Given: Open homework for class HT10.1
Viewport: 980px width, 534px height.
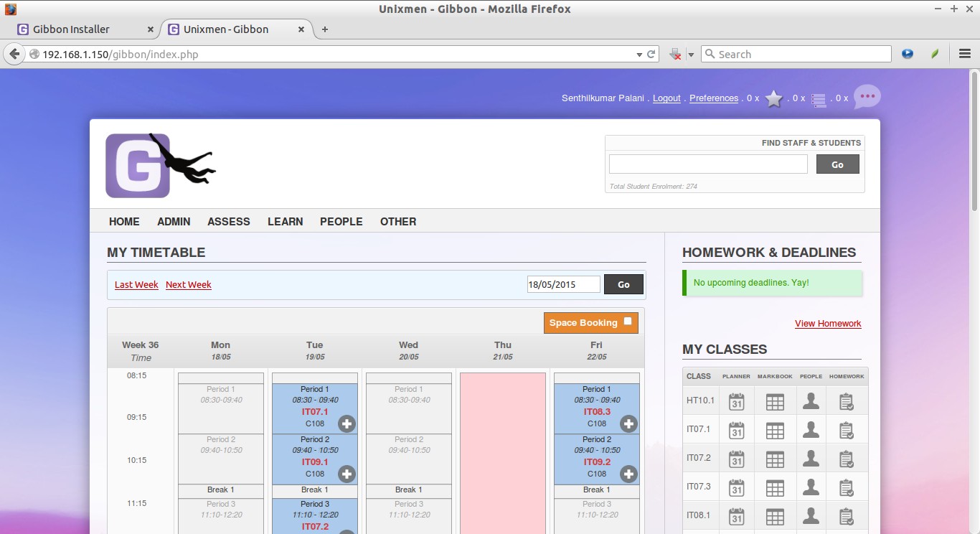Looking at the screenshot, I should (847, 401).
